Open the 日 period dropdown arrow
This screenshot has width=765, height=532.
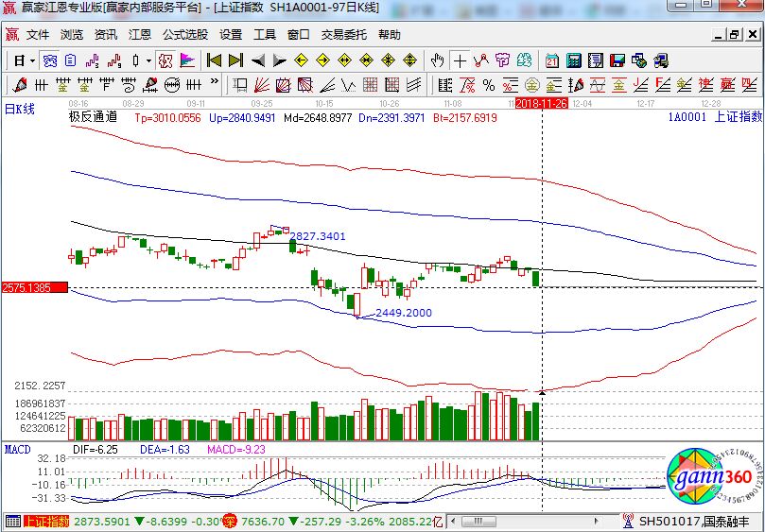(32, 60)
